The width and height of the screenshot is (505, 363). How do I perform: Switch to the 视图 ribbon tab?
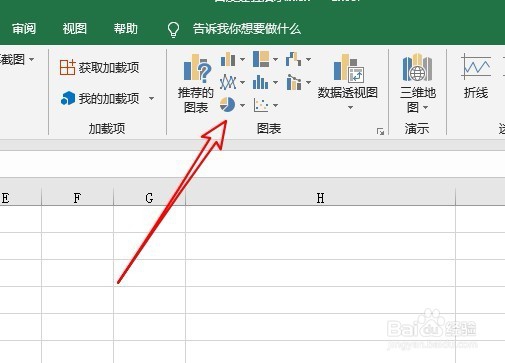point(75,29)
